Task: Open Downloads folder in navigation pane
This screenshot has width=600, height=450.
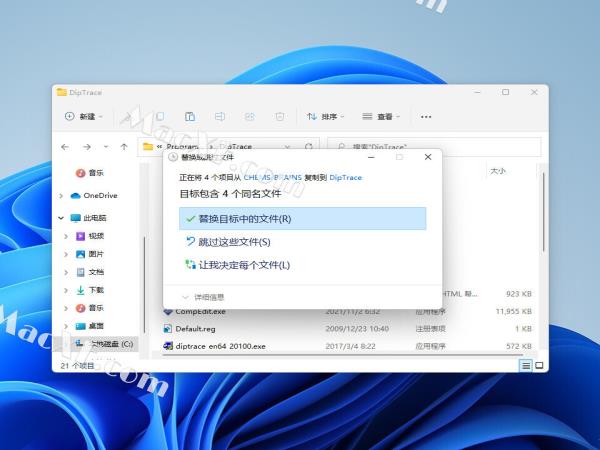Action: click(90, 290)
